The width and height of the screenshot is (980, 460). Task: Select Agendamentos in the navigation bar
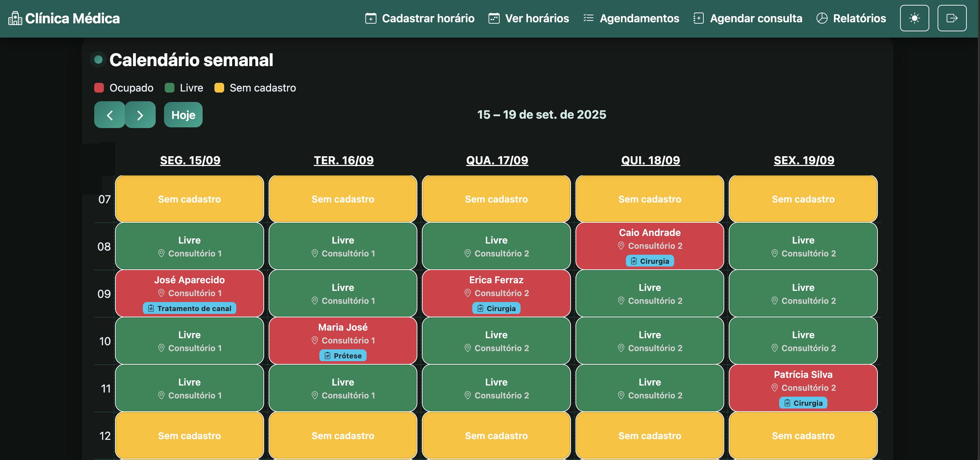(639, 18)
